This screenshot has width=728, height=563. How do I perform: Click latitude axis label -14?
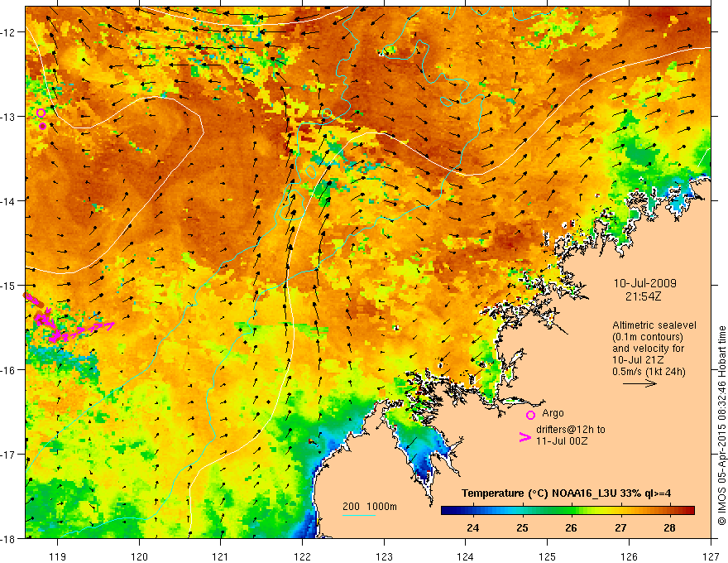[8, 201]
